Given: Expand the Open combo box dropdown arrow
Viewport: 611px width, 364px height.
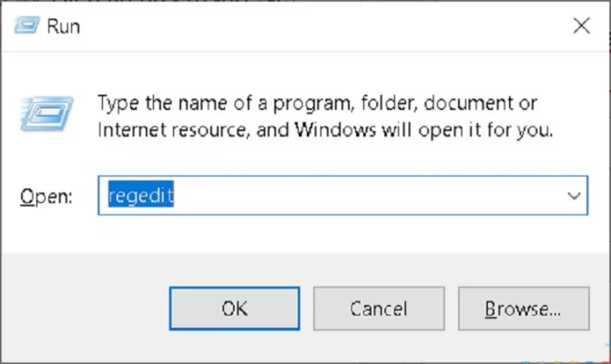Looking at the screenshot, I should pyautogui.click(x=574, y=196).
